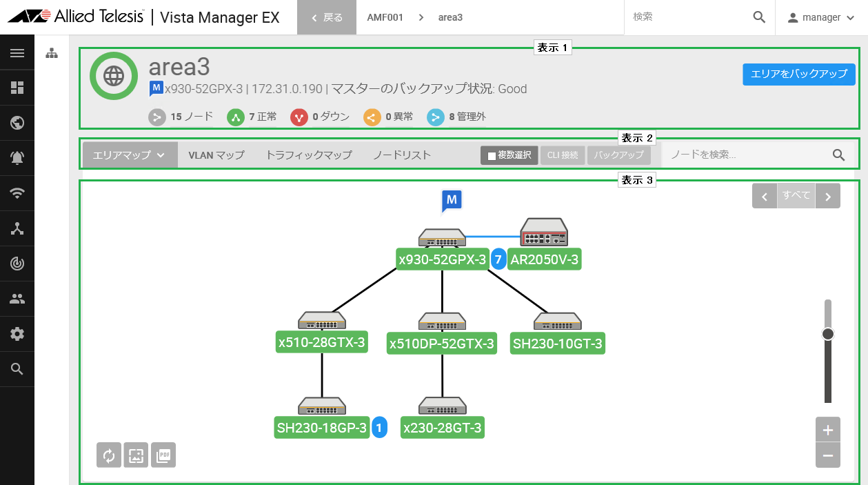Viewport: 868px width, 485px height.
Task: Open the search sidebar icon
Action: point(17,369)
